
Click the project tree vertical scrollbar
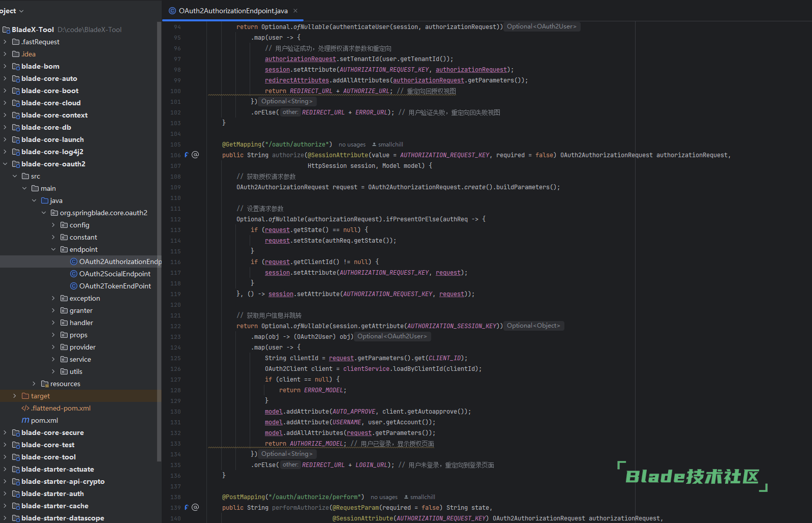coord(159,242)
